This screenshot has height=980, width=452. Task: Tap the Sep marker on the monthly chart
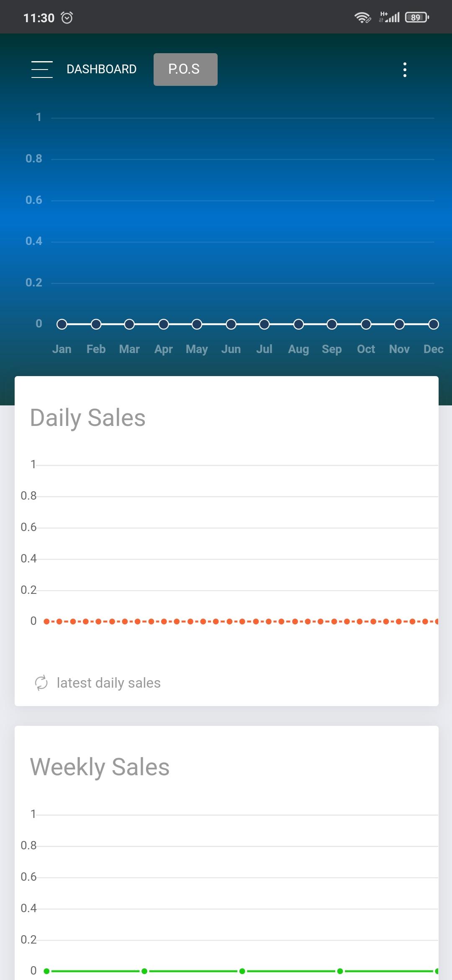[x=332, y=324]
